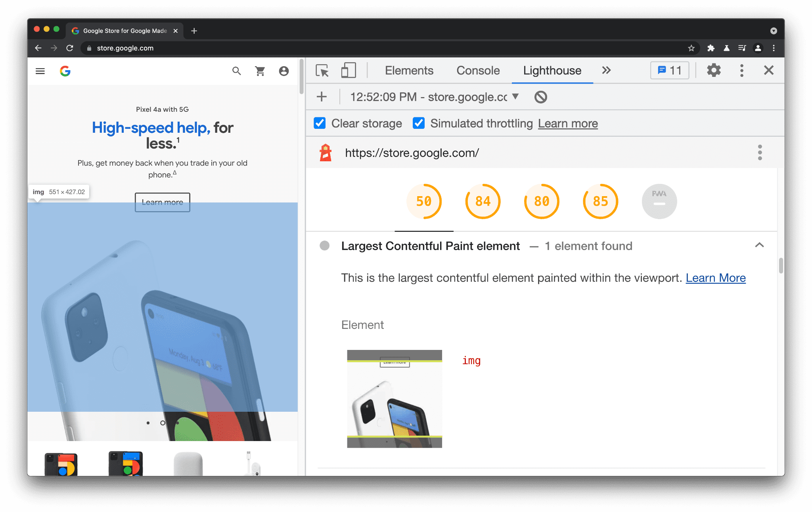Image resolution: width=812 pixels, height=512 pixels.
Task: Toggle the Simulated throttling checkbox
Action: tap(418, 123)
